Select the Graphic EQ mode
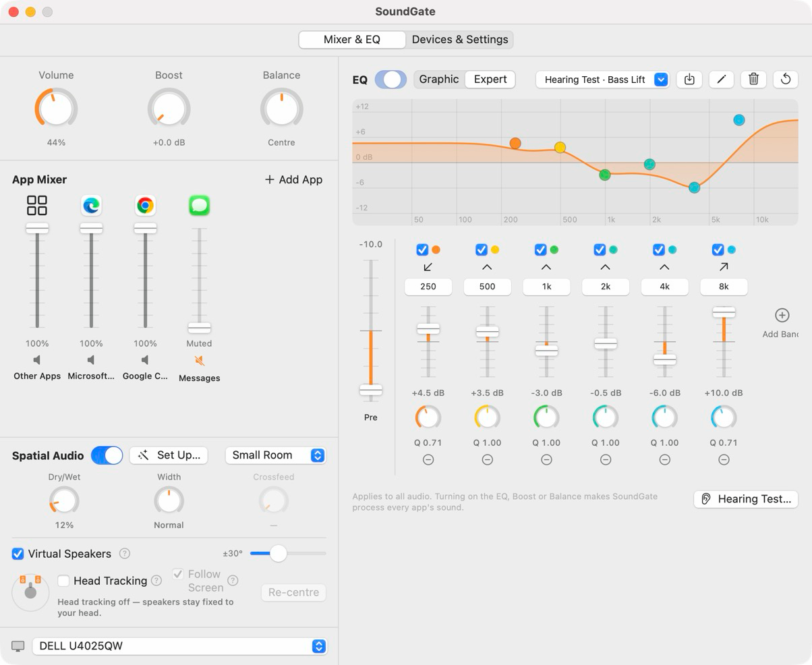 (x=439, y=79)
